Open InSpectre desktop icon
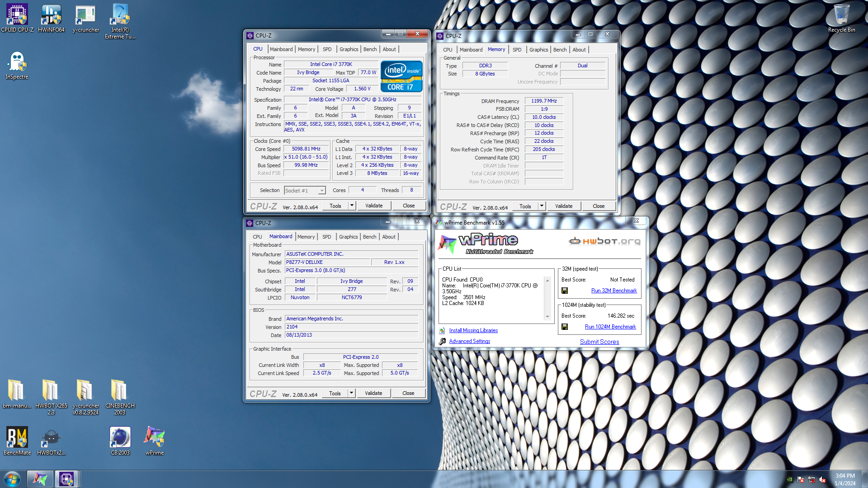 (17, 65)
